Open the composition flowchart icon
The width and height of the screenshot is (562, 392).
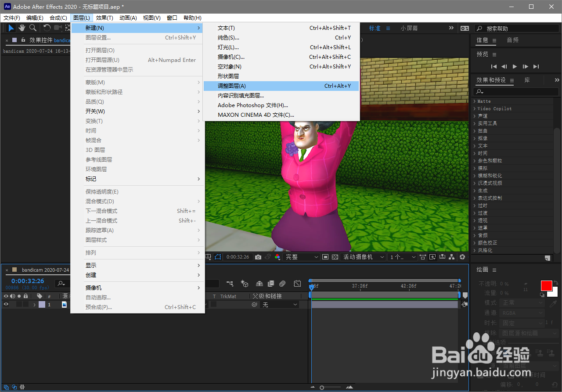pyautogui.click(x=452, y=257)
